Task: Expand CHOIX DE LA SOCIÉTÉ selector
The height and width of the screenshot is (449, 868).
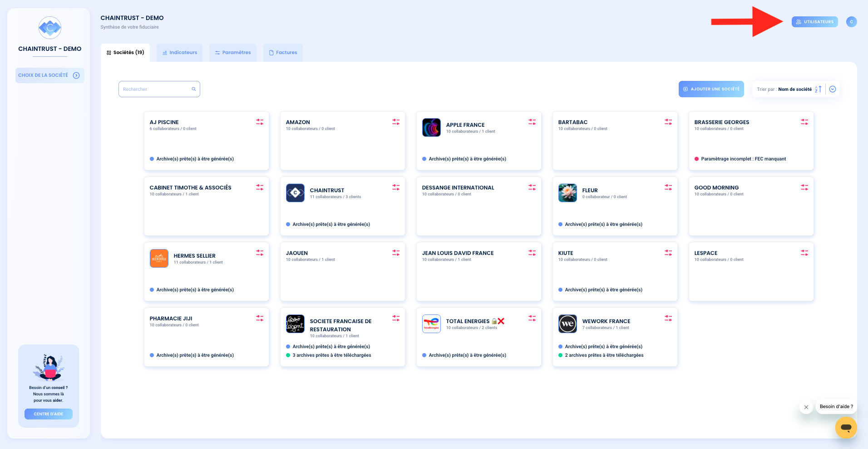Action: 50,75
